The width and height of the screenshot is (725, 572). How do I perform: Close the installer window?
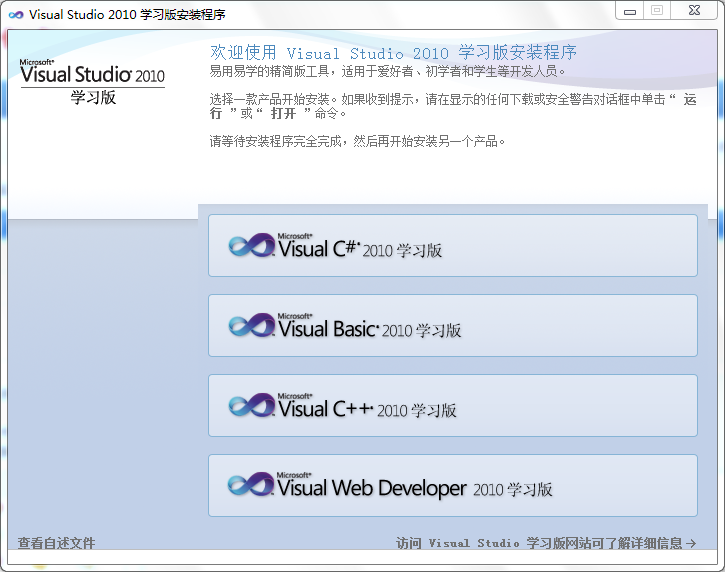coord(694,11)
